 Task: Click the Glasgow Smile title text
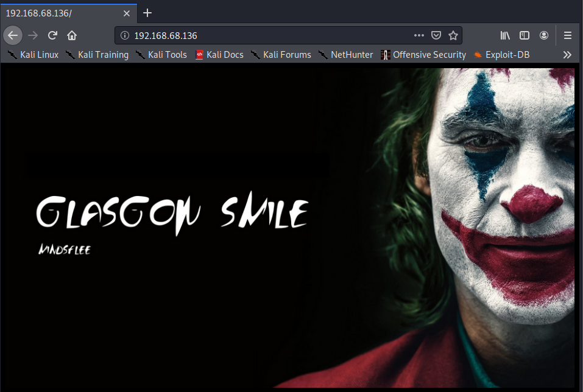pyautogui.click(x=172, y=213)
